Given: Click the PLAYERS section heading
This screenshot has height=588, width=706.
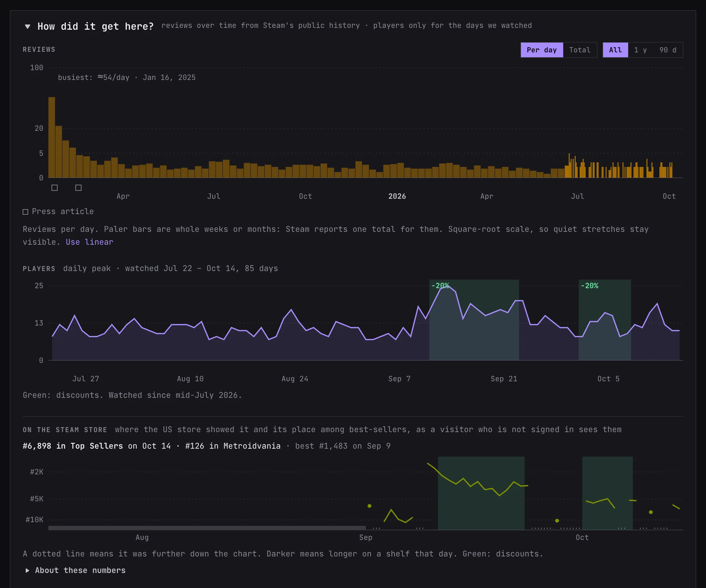Looking at the screenshot, I should (39, 269).
